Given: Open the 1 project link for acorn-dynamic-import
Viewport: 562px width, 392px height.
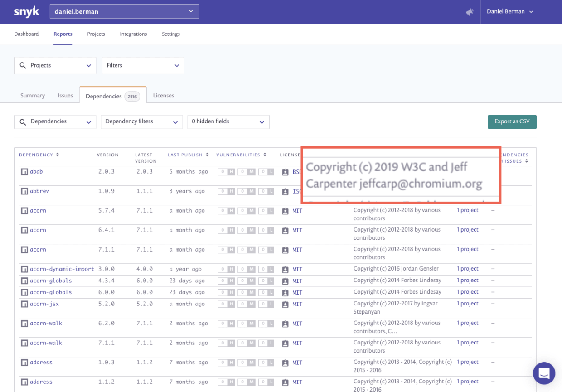Looking at the screenshot, I should (468, 269).
